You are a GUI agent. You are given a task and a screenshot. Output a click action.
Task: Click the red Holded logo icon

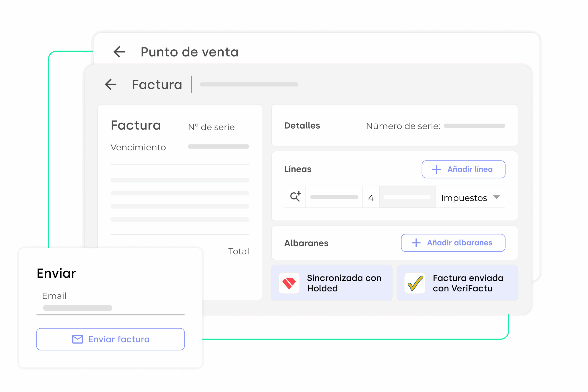tap(289, 283)
